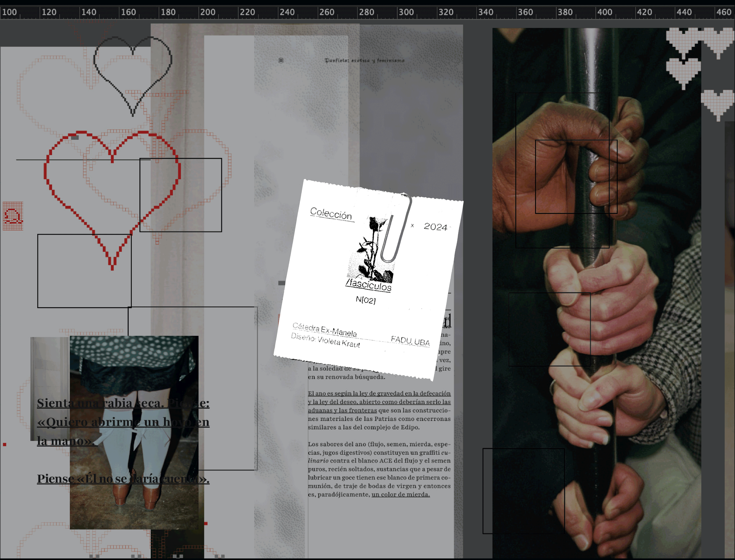The width and height of the screenshot is (735, 560).
Task: Click the underlined phrase 'un color de mierda.'
Action: (x=400, y=494)
